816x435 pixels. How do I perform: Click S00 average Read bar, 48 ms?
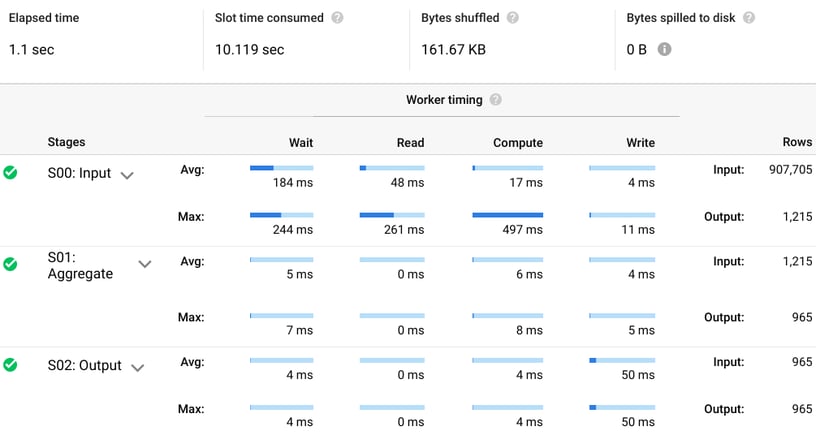pyautogui.click(x=392, y=168)
